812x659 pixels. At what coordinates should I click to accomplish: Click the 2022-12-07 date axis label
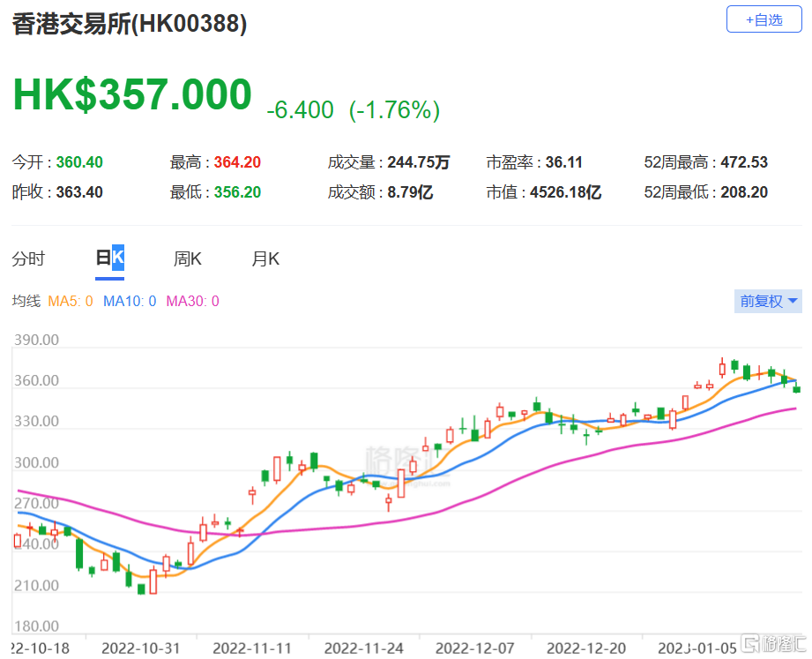475,648
